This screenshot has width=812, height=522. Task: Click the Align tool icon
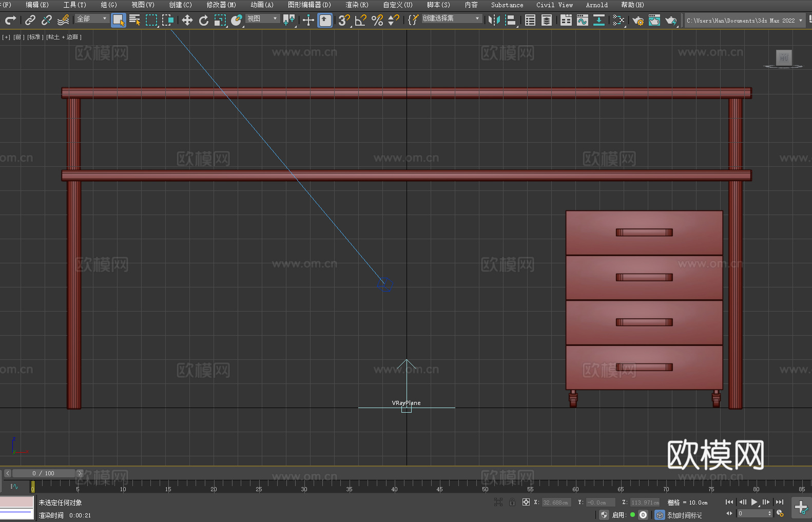click(511, 20)
